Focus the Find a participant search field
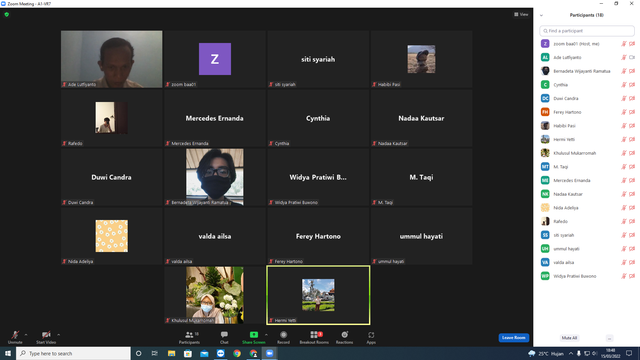The width and height of the screenshot is (640, 360). click(x=587, y=31)
